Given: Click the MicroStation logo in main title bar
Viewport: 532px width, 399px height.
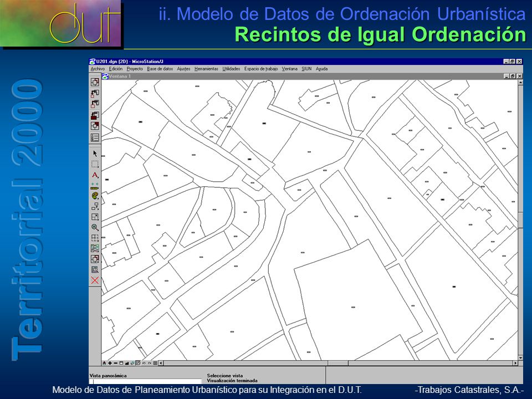Looking at the screenshot, I should [93, 62].
